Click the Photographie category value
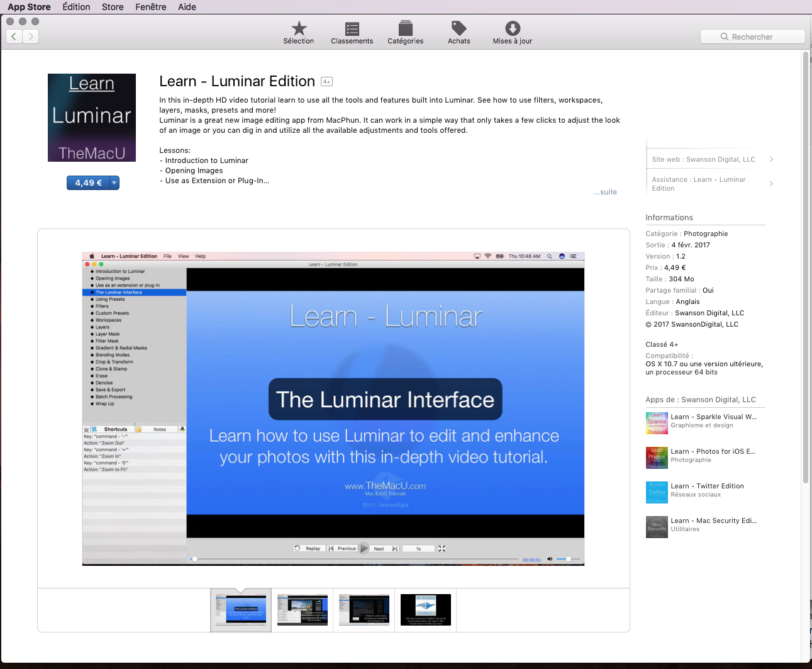The image size is (812, 669). click(x=706, y=233)
